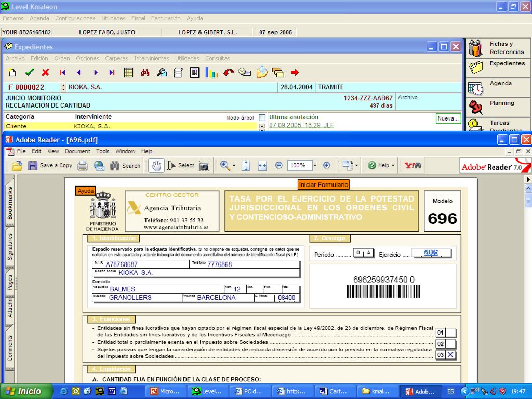
Task: Click the clock and envelope icon
Action: point(245,72)
